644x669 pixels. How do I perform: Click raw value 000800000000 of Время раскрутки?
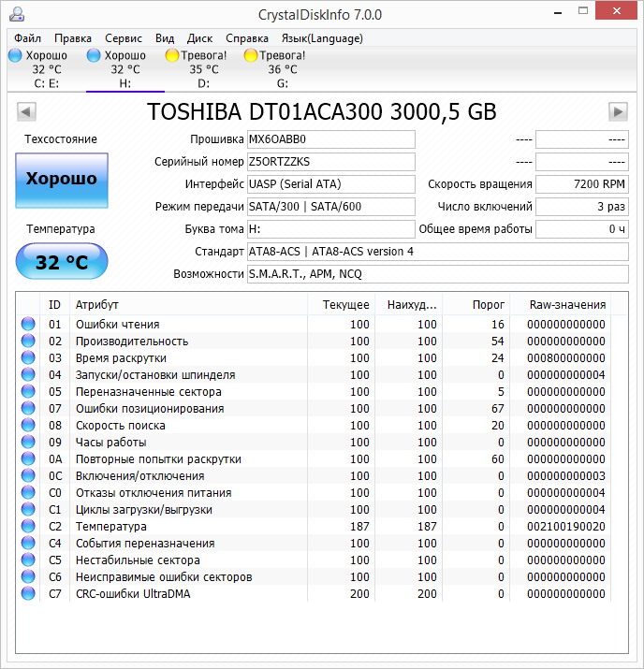pyautogui.click(x=566, y=358)
